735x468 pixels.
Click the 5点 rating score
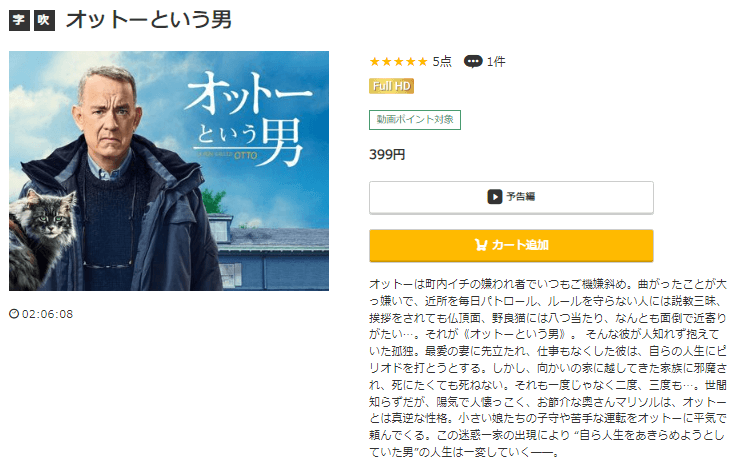coord(442,61)
